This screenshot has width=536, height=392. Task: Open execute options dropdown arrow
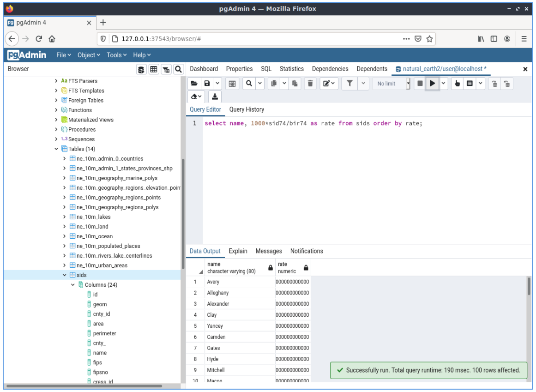point(443,84)
